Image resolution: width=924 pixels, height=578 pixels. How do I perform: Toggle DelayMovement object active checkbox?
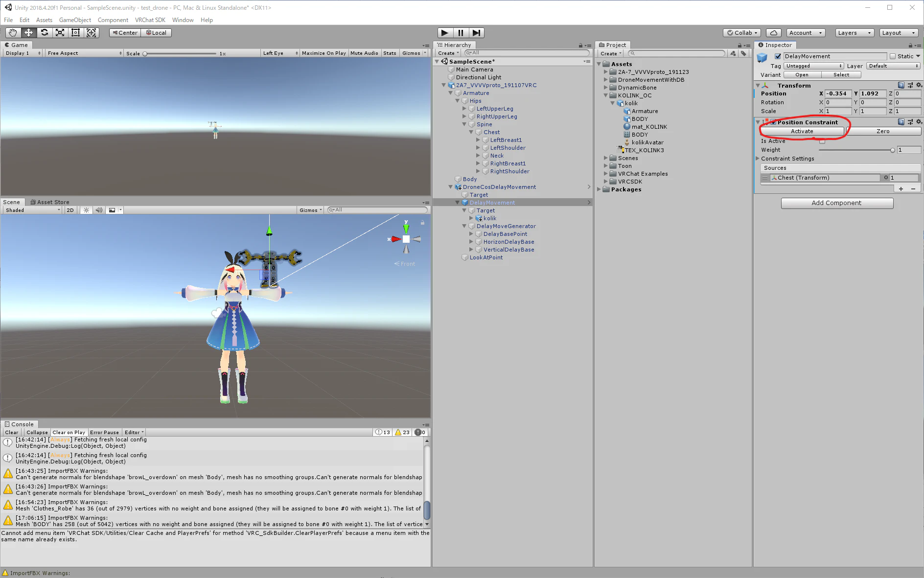(778, 56)
